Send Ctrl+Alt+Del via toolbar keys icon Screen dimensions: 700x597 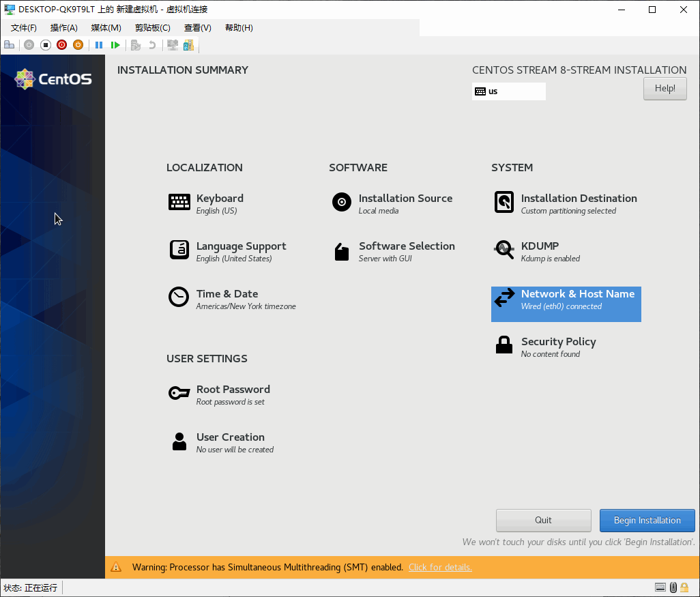[9, 44]
